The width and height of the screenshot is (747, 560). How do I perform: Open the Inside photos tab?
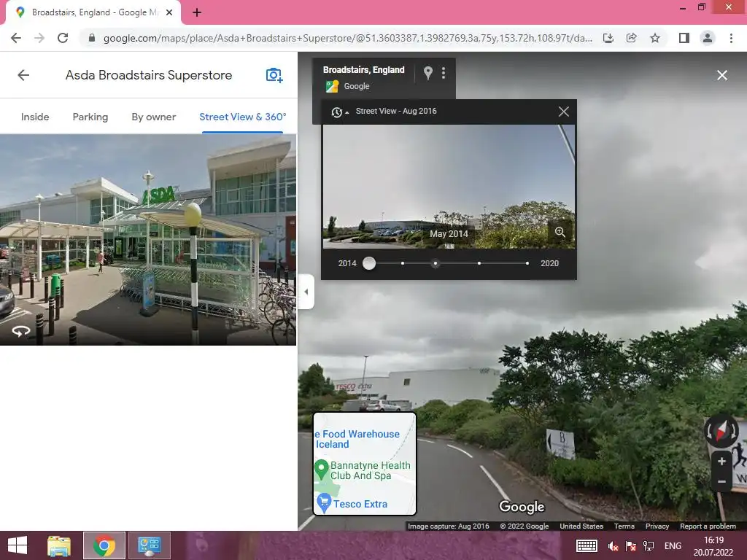[35, 117]
